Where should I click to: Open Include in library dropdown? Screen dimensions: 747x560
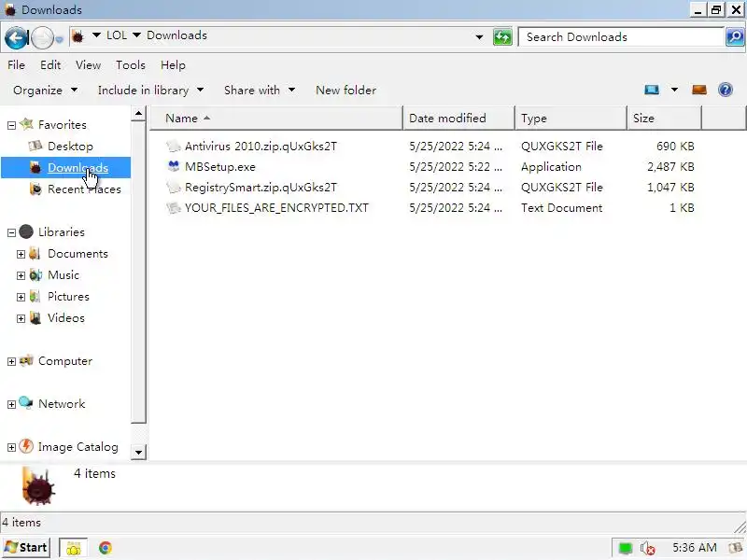point(150,90)
